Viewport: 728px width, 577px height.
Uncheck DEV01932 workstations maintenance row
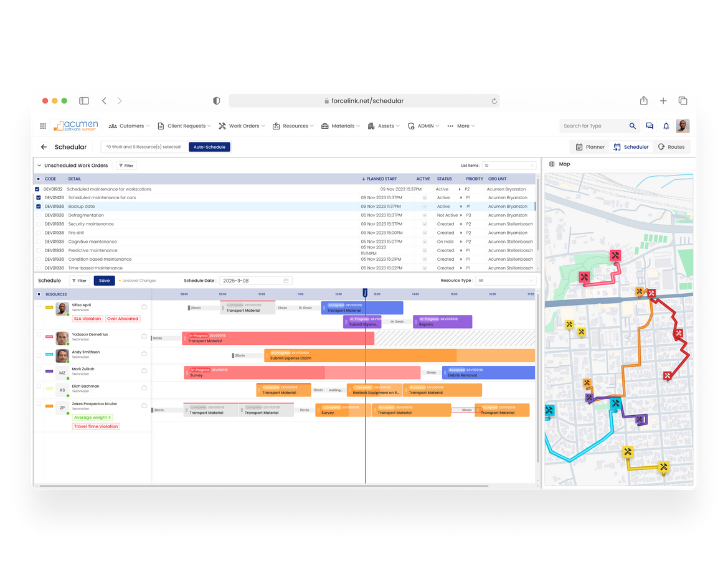tap(37, 189)
